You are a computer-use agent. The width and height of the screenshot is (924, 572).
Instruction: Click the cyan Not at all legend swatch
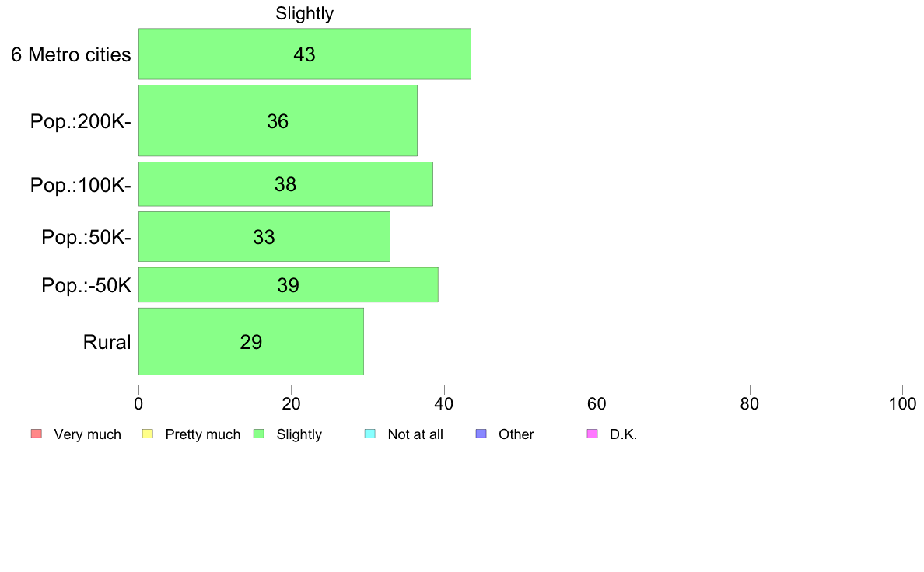point(370,434)
